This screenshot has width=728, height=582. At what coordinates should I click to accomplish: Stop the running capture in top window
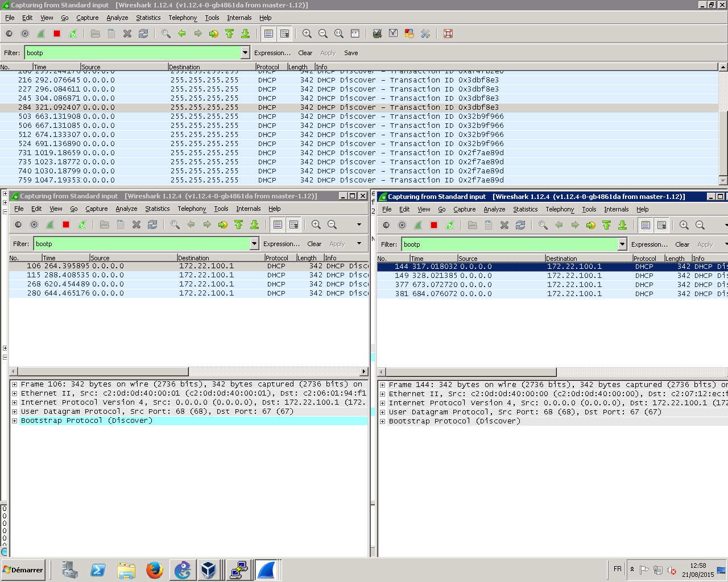point(57,34)
